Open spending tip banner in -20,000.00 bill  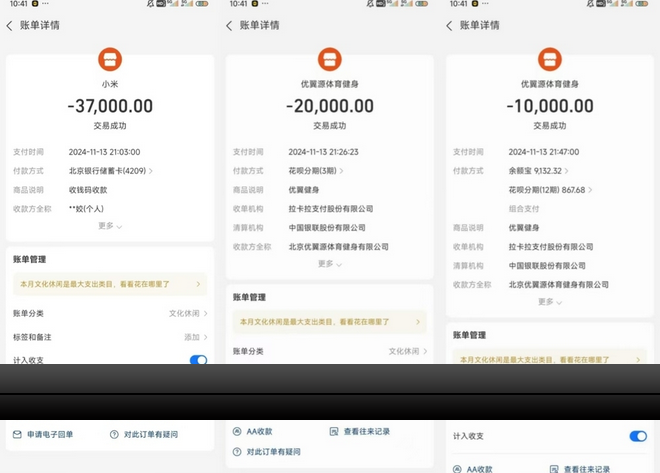coord(330,322)
